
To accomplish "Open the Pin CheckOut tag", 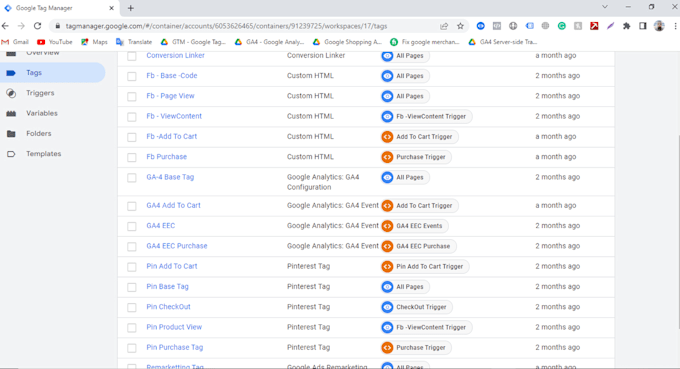I will pyautogui.click(x=168, y=307).
